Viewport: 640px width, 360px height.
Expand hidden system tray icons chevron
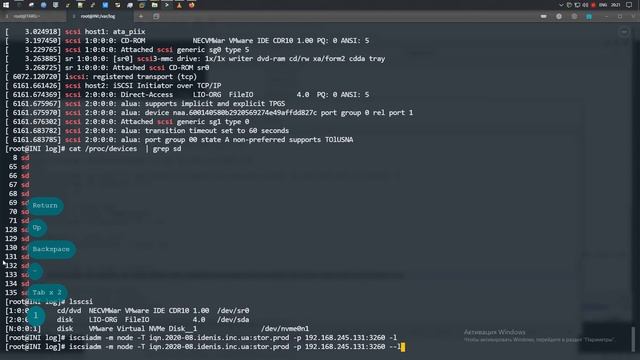pyautogui.click(x=561, y=5)
